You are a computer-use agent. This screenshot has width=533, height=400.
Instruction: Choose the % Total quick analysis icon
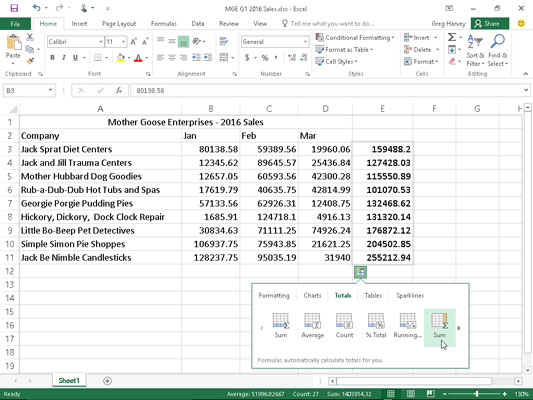click(376, 326)
